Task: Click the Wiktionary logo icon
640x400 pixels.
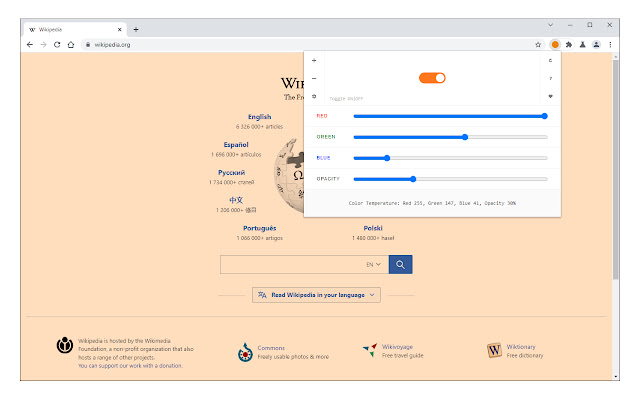Action: click(x=494, y=350)
